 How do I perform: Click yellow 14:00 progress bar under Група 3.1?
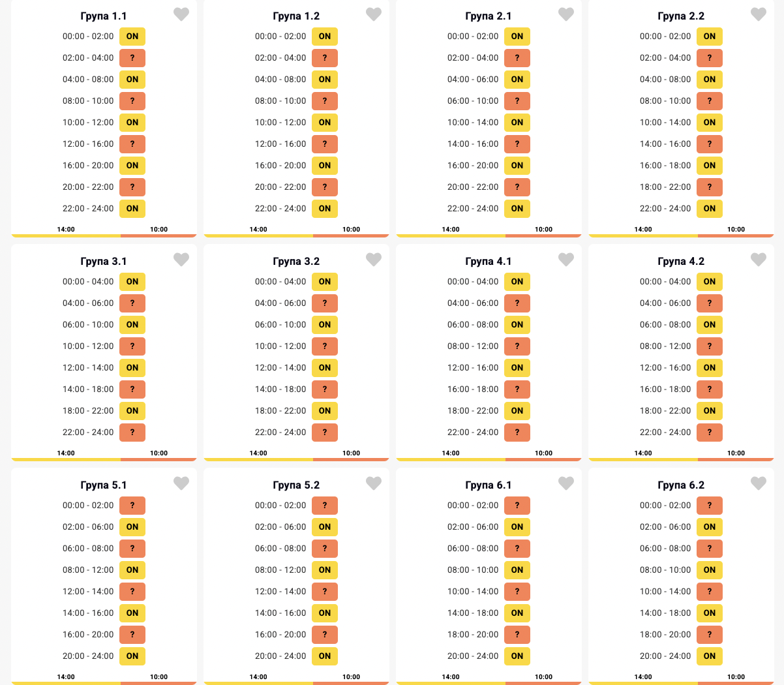point(66,459)
